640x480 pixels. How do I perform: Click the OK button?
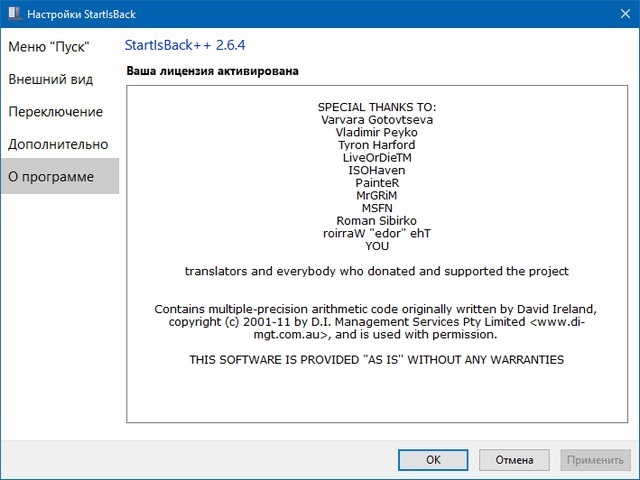[x=433, y=460]
